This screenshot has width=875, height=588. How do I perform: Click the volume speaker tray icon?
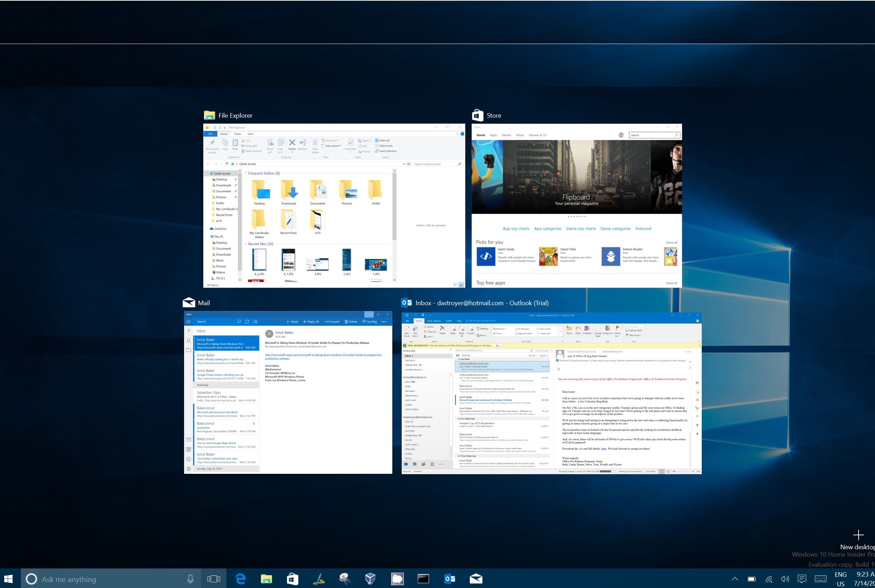pos(785,579)
